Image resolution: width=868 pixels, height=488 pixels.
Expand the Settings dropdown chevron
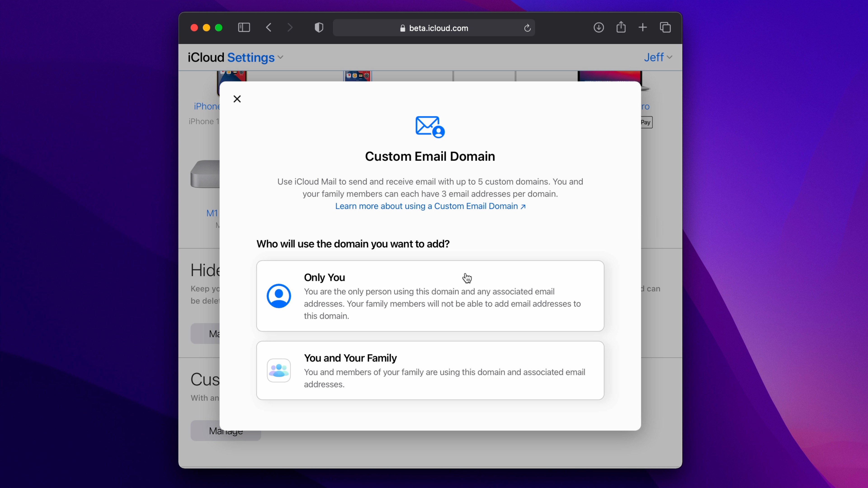pyautogui.click(x=280, y=57)
